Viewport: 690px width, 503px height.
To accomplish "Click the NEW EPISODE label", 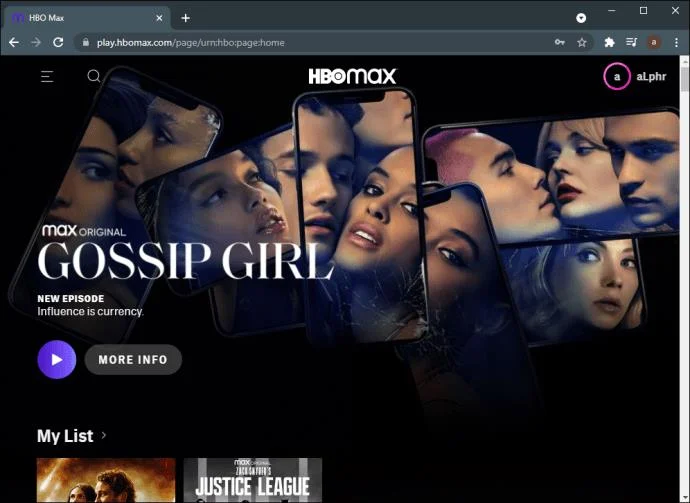I will (x=71, y=298).
